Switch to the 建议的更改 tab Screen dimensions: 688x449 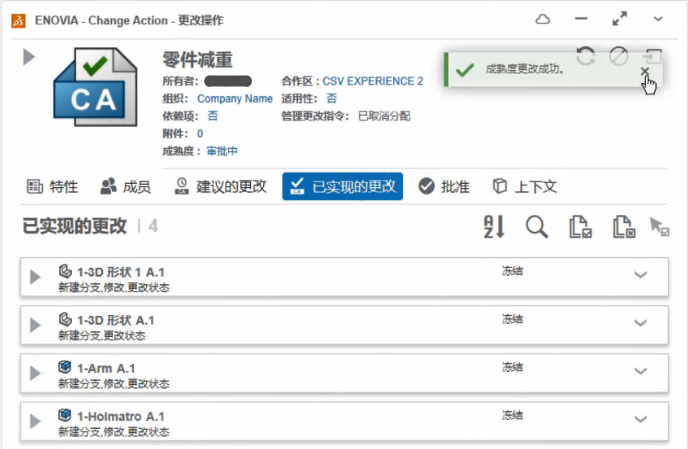[x=220, y=187]
